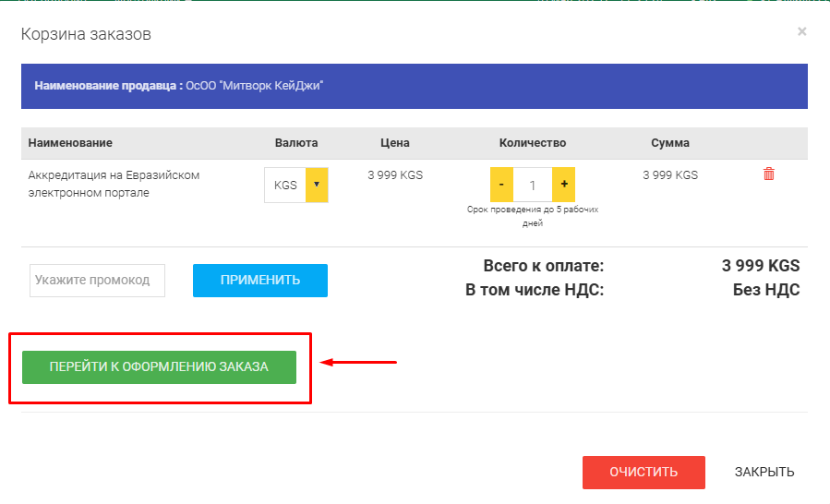830x504 pixels.
Task: Close the cart with ЗАКРЫТЬ button
Action: tap(764, 473)
